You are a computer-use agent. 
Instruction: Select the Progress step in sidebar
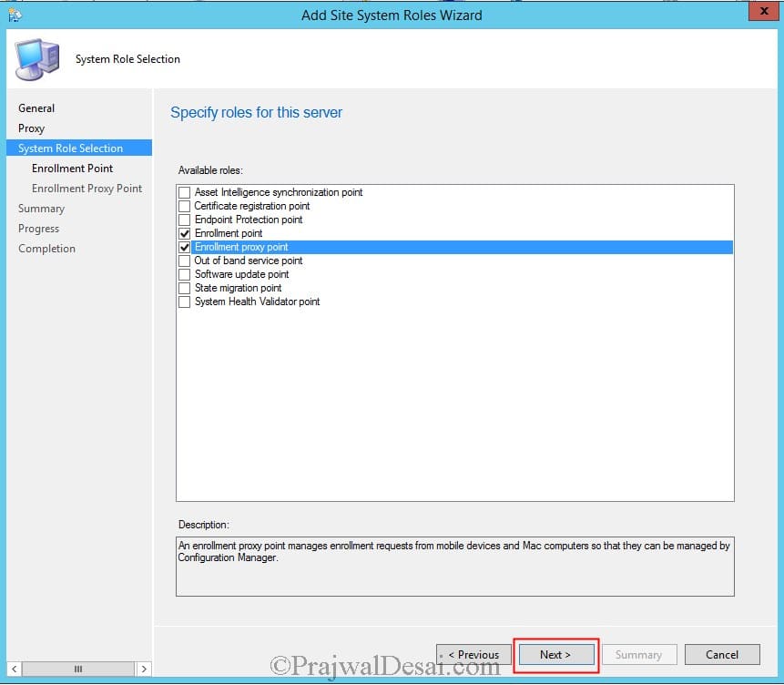coord(38,229)
